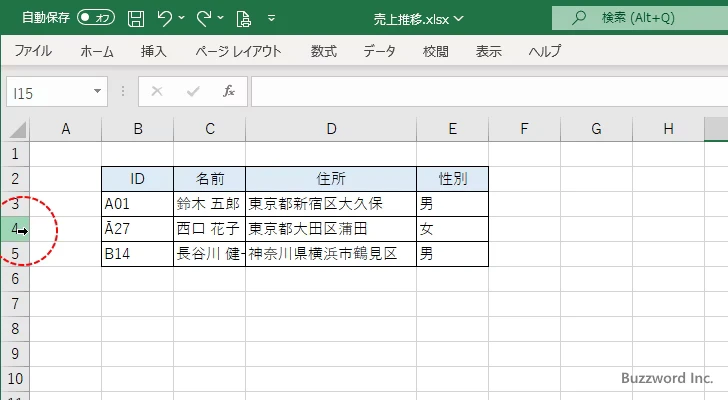Open the 表示 tab
This screenshot has height=400, width=728.
(x=488, y=51)
